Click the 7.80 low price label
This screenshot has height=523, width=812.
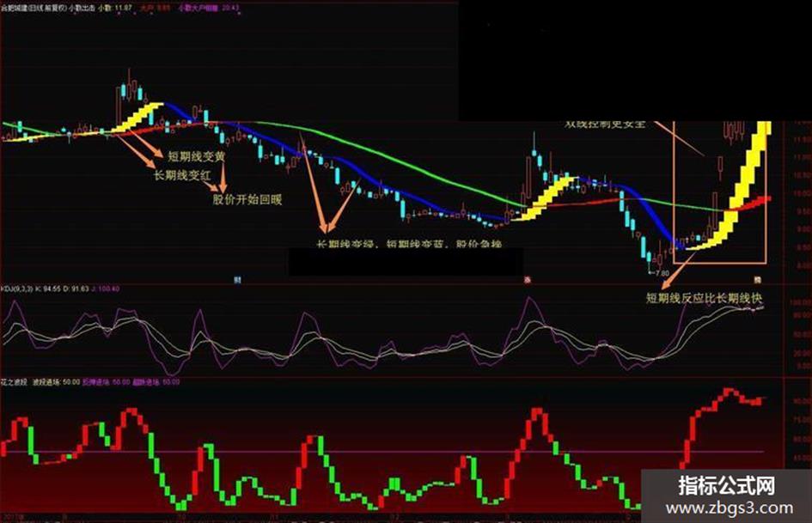662,273
